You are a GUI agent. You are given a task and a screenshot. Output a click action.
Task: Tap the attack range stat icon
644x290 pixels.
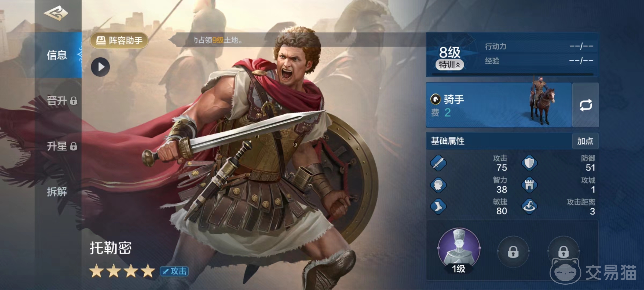529,206
